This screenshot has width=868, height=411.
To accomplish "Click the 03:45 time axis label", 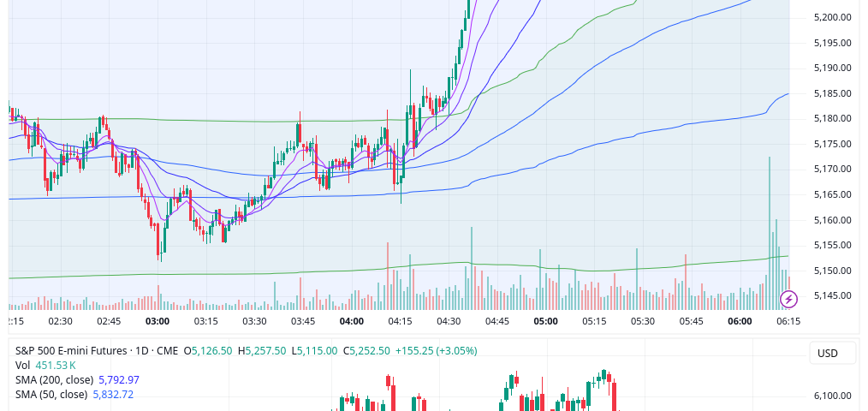I will pos(303,321).
